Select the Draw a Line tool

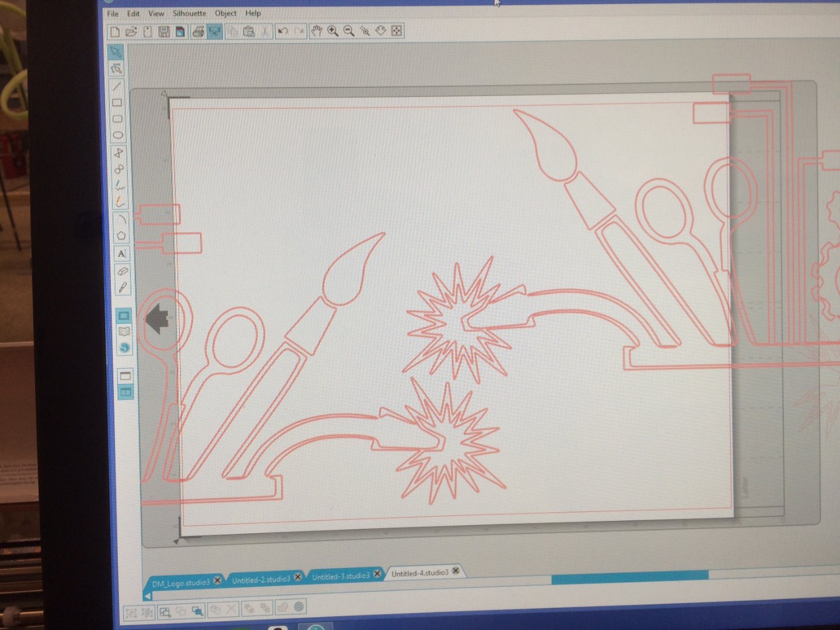pyautogui.click(x=117, y=86)
